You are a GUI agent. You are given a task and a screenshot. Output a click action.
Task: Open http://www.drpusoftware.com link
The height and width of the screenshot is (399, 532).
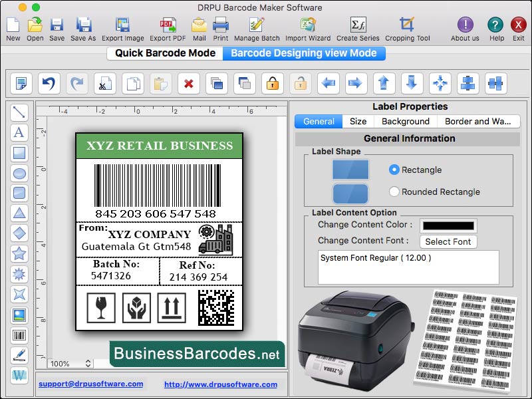[221, 384]
